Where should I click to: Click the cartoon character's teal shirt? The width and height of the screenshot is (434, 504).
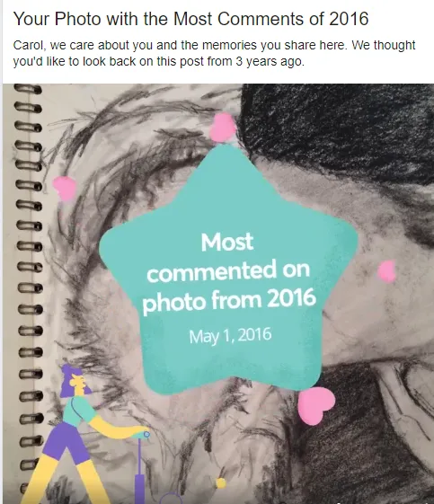78,411
